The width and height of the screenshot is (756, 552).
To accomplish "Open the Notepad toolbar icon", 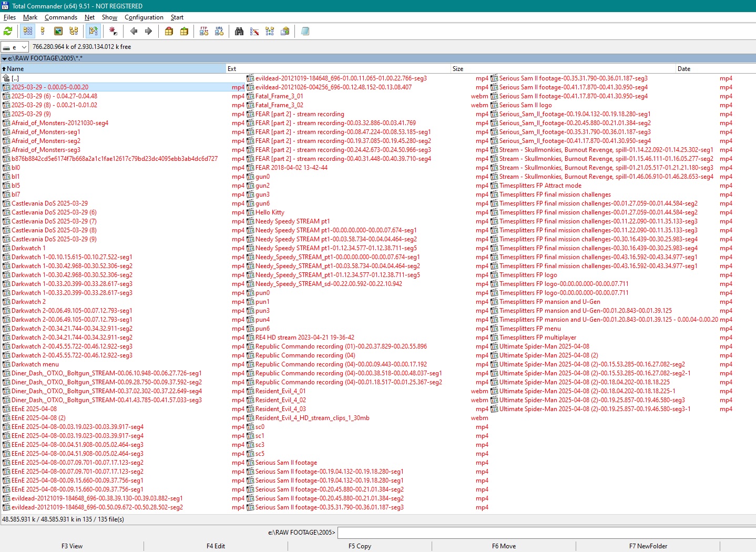I will [x=305, y=32].
